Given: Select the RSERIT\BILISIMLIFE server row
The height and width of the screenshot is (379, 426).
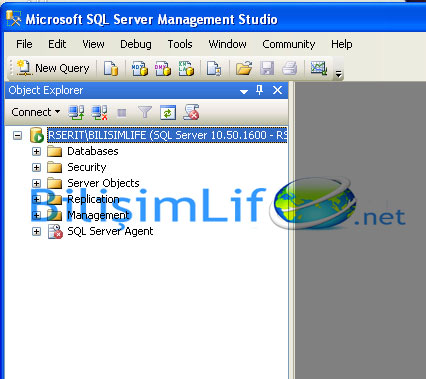Looking at the screenshot, I should 167,135.
